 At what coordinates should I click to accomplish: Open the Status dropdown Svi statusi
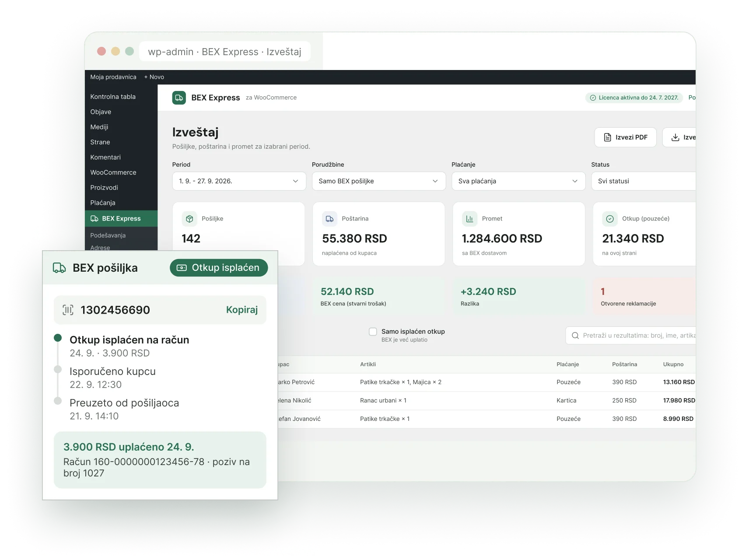coord(644,181)
